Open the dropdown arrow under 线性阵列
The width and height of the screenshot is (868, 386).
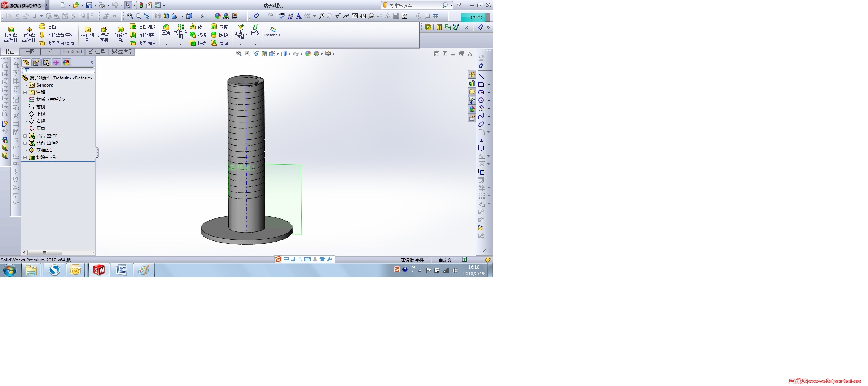tap(180, 44)
